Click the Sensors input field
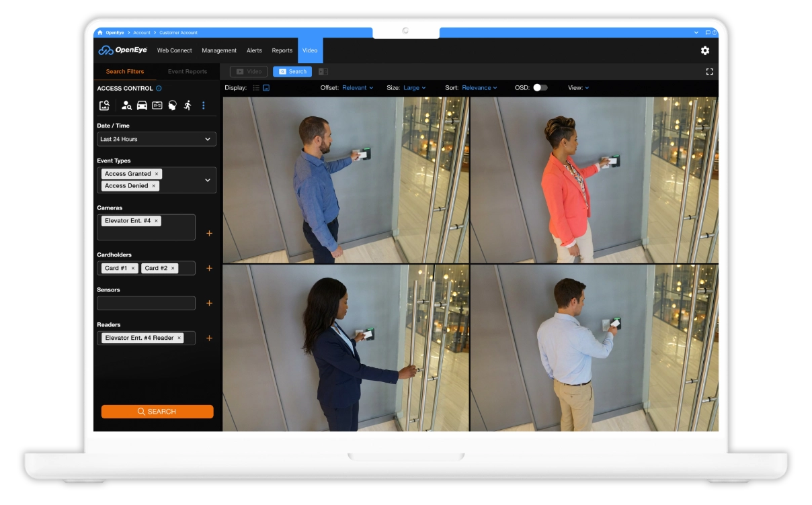 point(146,303)
